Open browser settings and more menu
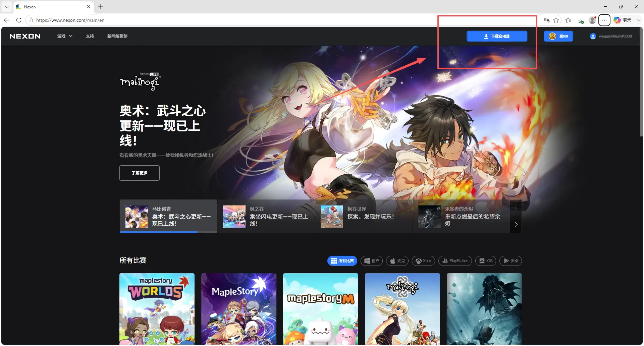Screen dimensions: 644x346 (x=604, y=20)
